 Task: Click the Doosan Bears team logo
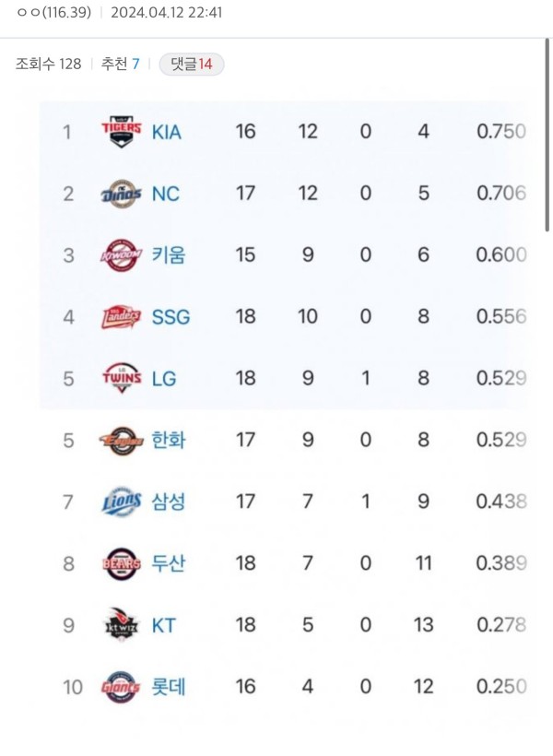click(122, 563)
